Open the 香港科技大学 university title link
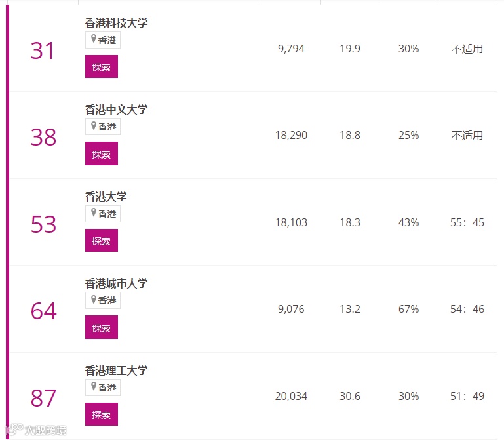Screen dimensions: 504x440 click(116, 23)
